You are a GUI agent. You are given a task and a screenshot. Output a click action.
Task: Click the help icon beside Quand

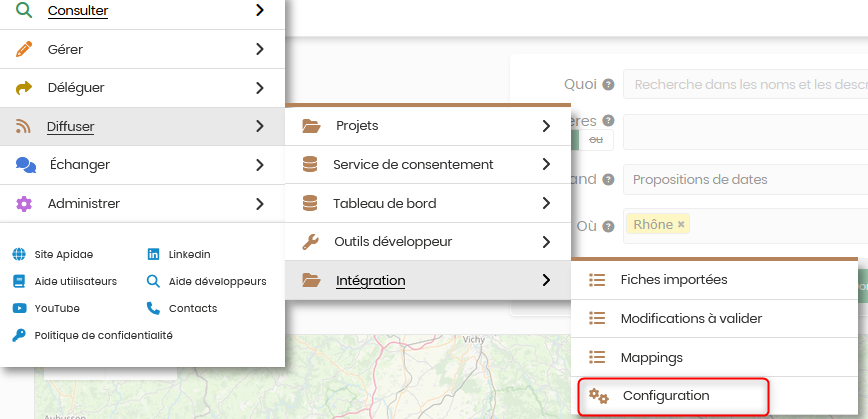(608, 180)
